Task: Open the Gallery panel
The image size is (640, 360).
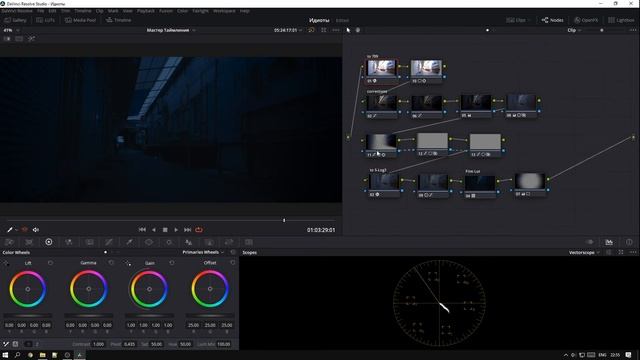Action: (x=15, y=20)
